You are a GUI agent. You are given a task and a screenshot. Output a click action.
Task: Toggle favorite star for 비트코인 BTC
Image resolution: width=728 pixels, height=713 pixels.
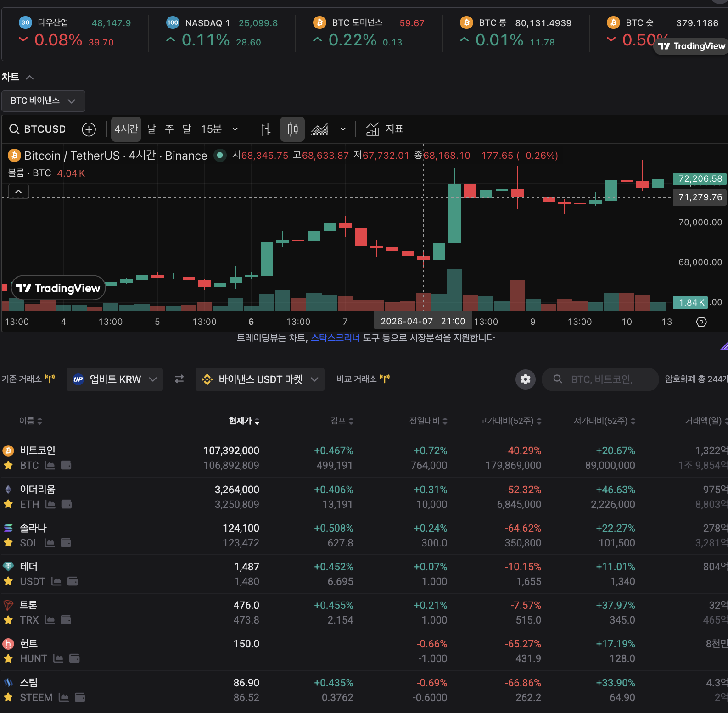[x=8, y=465]
